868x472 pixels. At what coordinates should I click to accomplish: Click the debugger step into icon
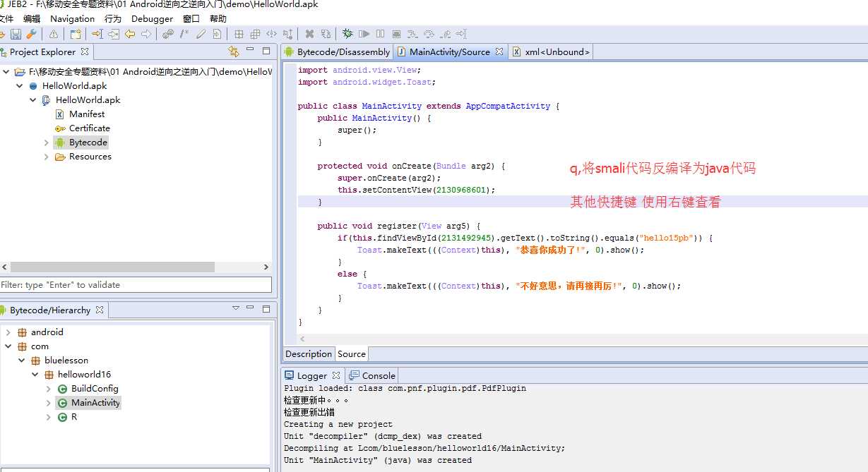point(412,34)
